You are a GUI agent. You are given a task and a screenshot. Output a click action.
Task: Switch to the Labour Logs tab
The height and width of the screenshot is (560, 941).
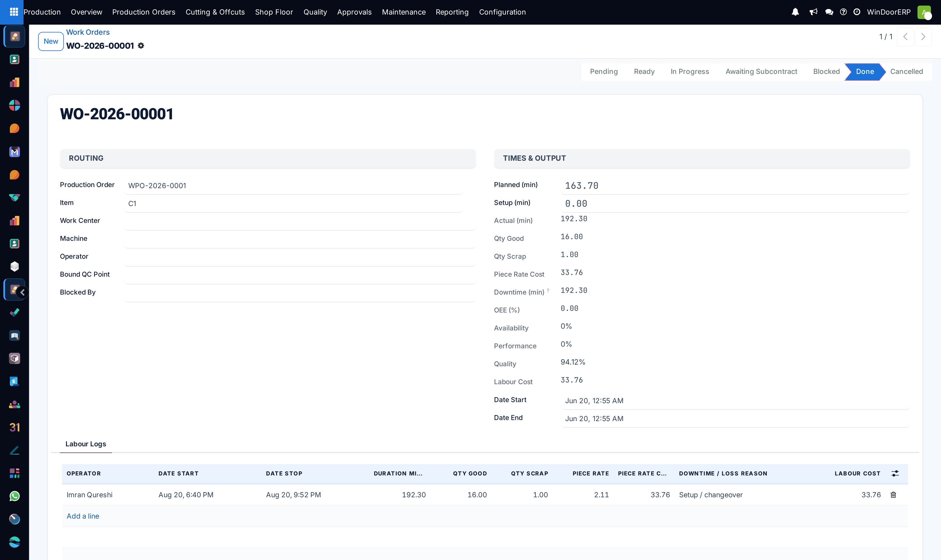pyautogui.click(x=86, y=444)
